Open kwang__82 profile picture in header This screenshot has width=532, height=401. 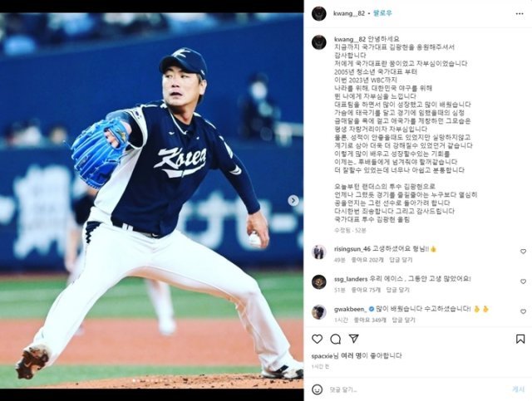pyautogui.click(x=319, y=13)
